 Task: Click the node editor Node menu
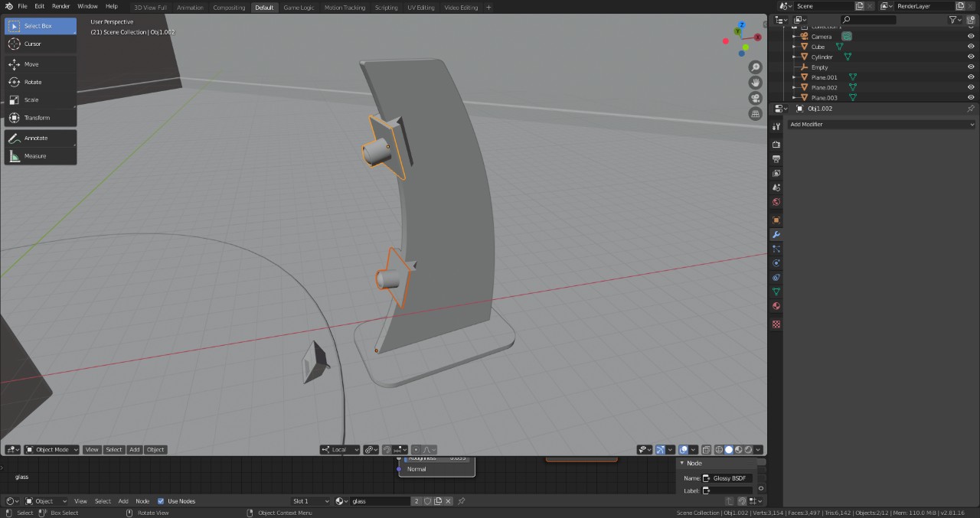point(142,501)
